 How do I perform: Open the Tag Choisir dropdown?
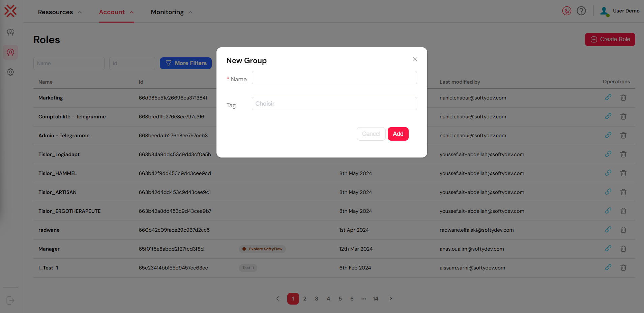pos(334,104)
